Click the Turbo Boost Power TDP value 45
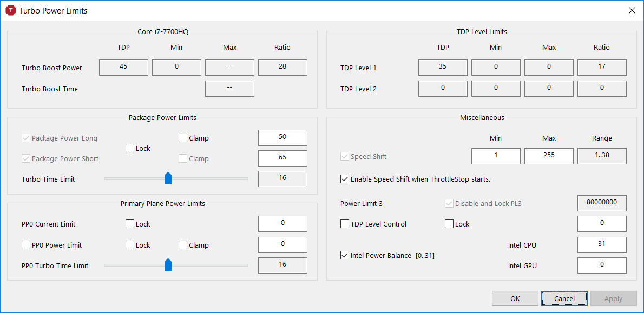Viewport: 644px width, 313px height. (123, 68)
